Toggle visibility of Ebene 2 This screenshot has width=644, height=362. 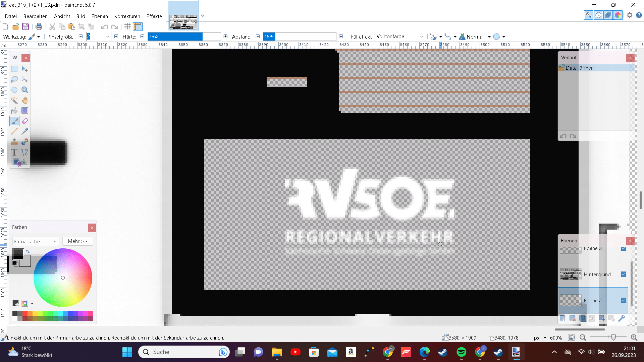623,300
